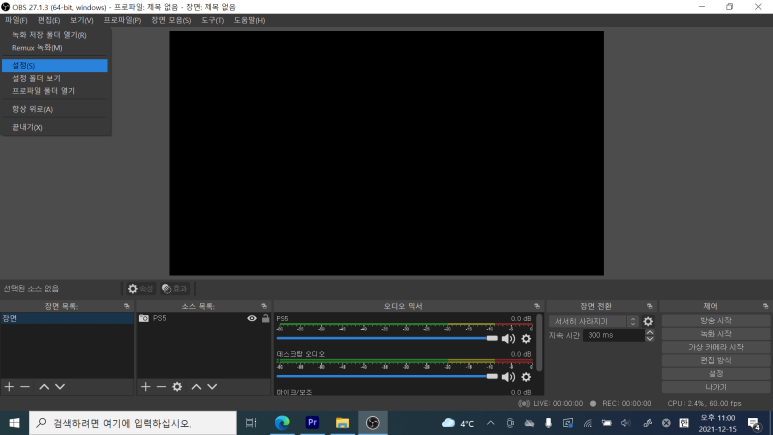Click the Windows taskbar search box
The image size is (773, 435).
133,423
